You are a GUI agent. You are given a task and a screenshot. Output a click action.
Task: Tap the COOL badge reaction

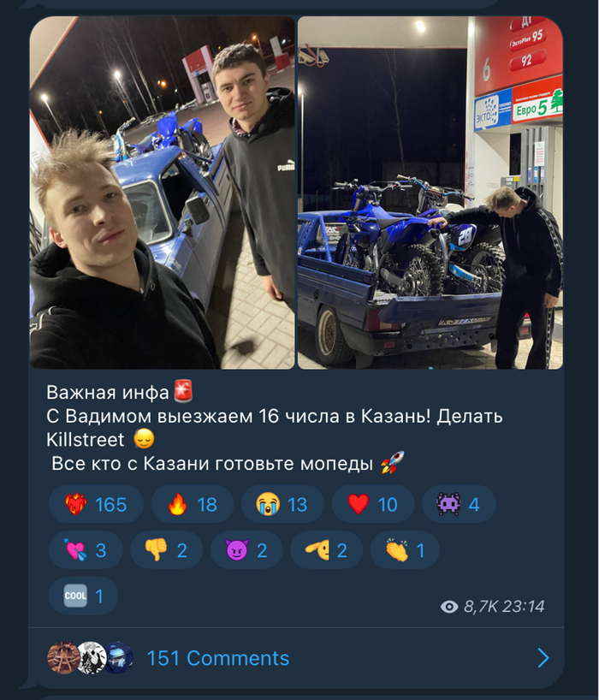pyautogui.click(x=84, y=596)
